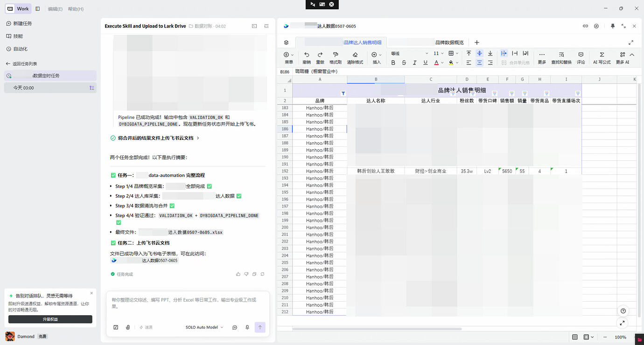
Task: Toggle bold text formatting
Action: [393, 62]
